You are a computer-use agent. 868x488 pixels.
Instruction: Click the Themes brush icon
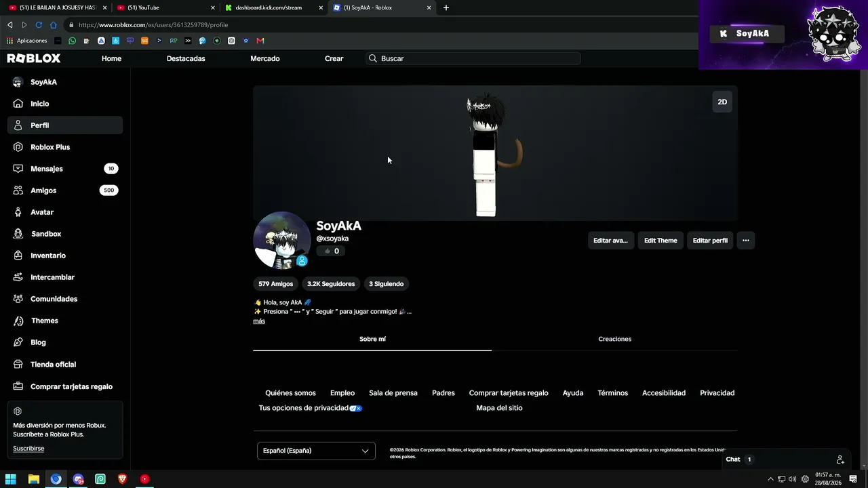point(18,321)
